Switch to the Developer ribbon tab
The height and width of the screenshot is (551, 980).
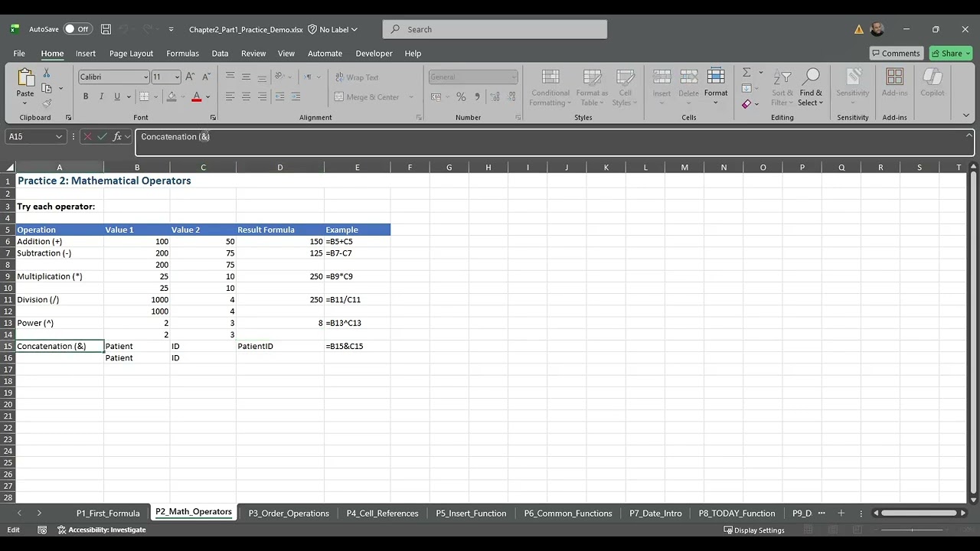point(374,54)
